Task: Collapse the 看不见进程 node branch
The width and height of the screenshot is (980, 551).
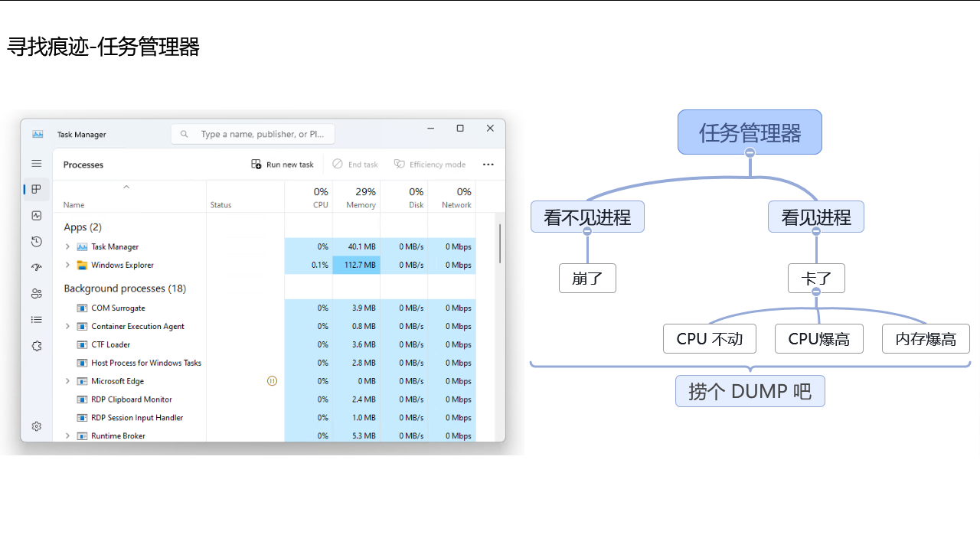Action: tap(587, 231)
